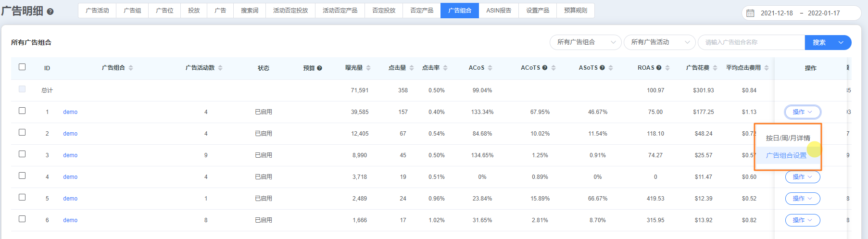Sort table by 曝光量 column arrows
This screenshot has height=239, width=868.
point(368,68)
